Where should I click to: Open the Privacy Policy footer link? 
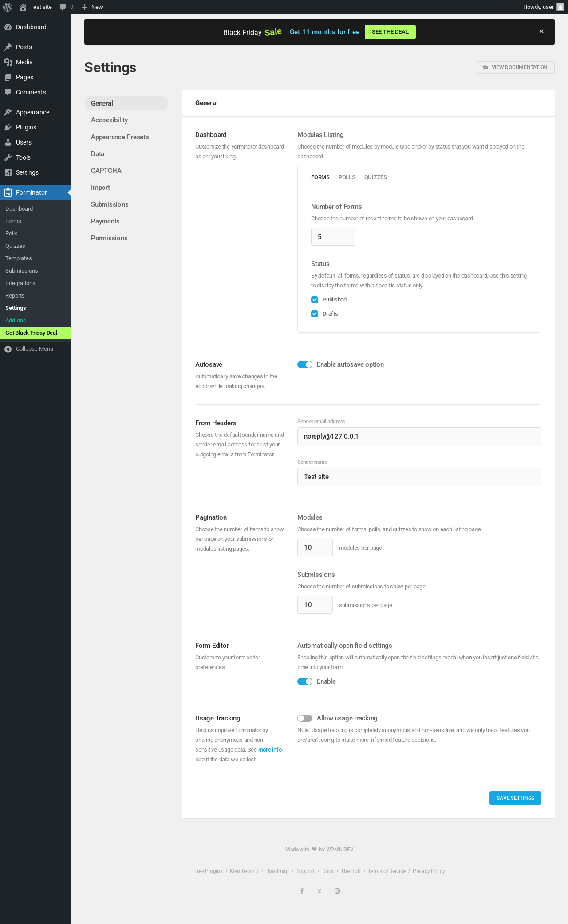(x=429, y=871)
